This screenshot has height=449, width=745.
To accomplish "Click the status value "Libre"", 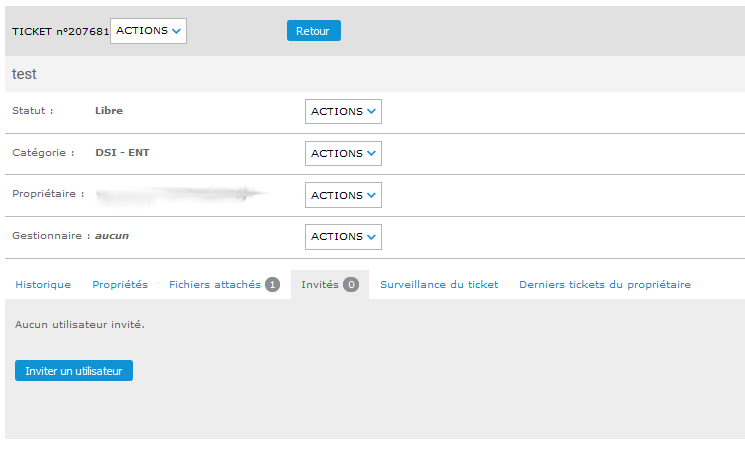I will click(x=109, y=111).
